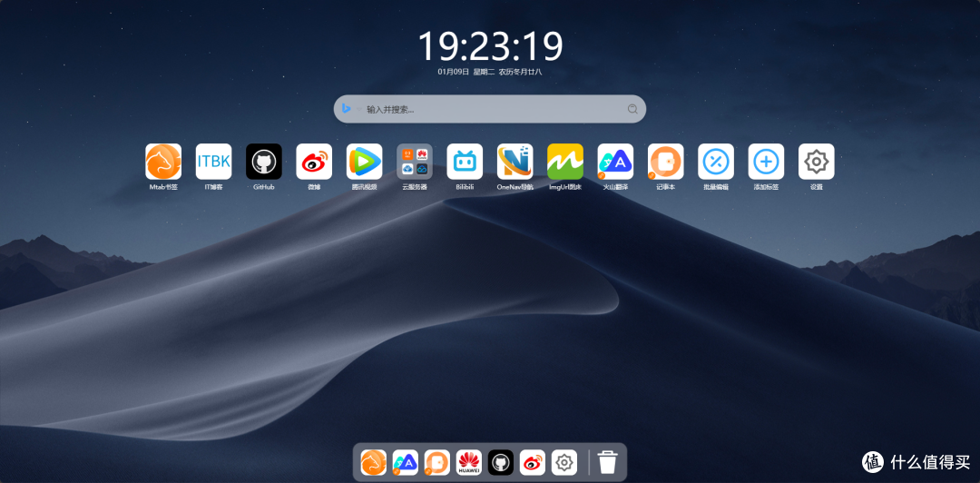Expand the 云服务器 folder group
The height and width of the screenshot is (483, 980).
tap(415, 162)
